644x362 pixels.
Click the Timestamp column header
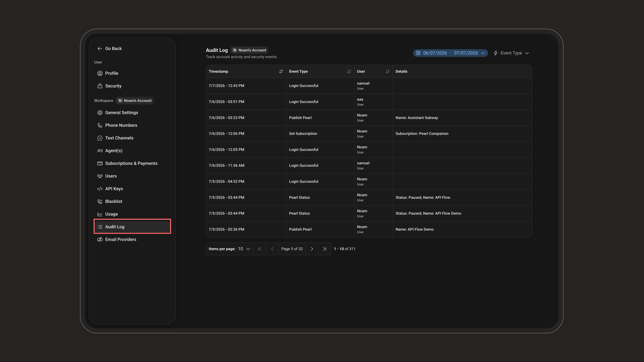coord(246,71)
